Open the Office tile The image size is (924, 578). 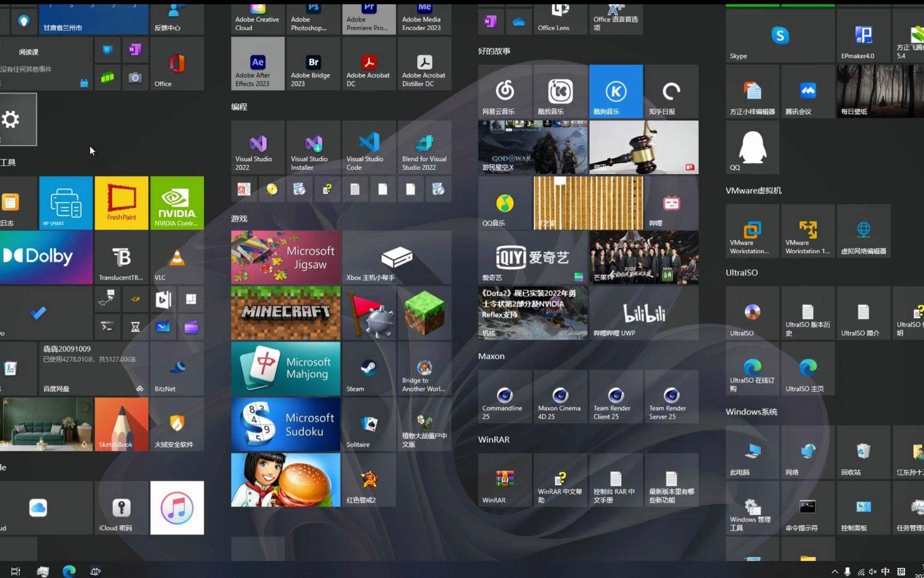[x=177, y=64]
